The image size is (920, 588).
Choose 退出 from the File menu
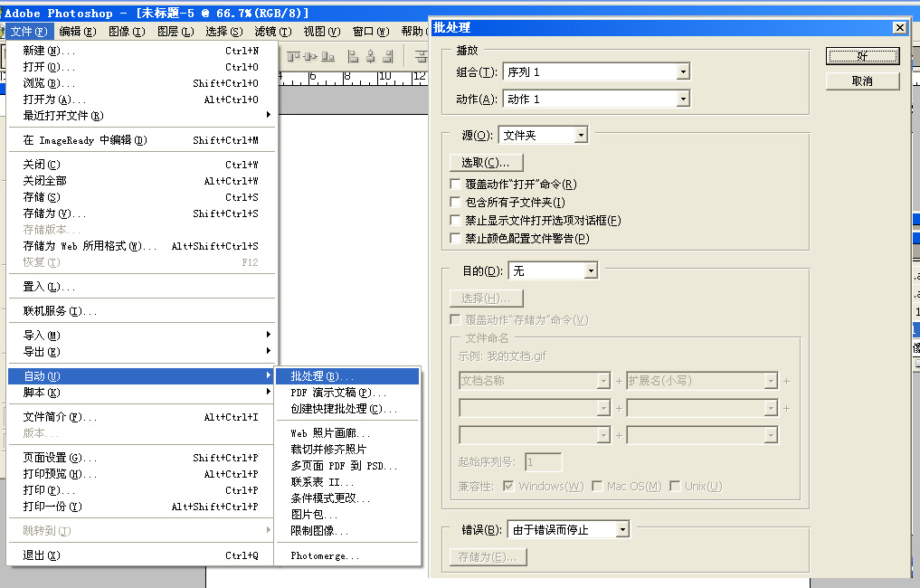[141, 555]
